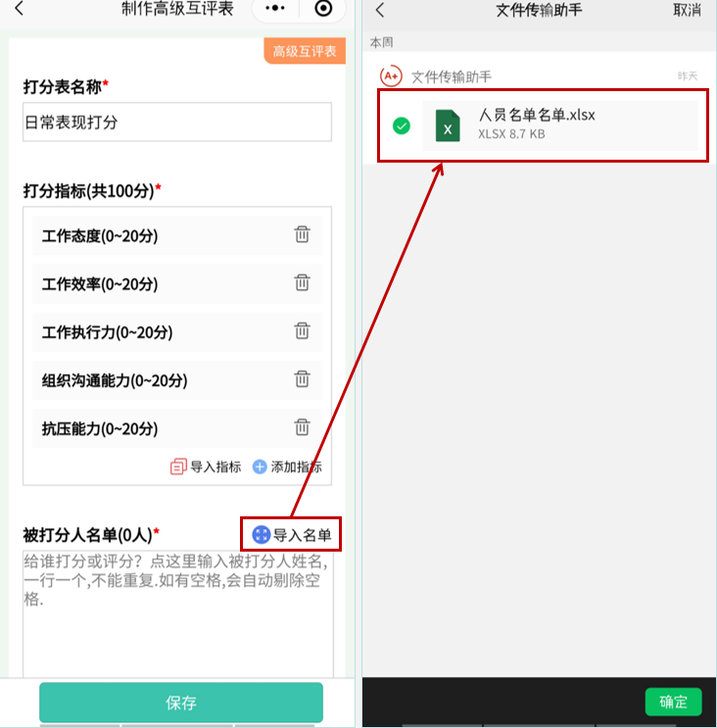Viewport: 717px width, 728px height.
Task: Remove 组织沟通能力 indicator via trash icon
Action: click(302, 379)
